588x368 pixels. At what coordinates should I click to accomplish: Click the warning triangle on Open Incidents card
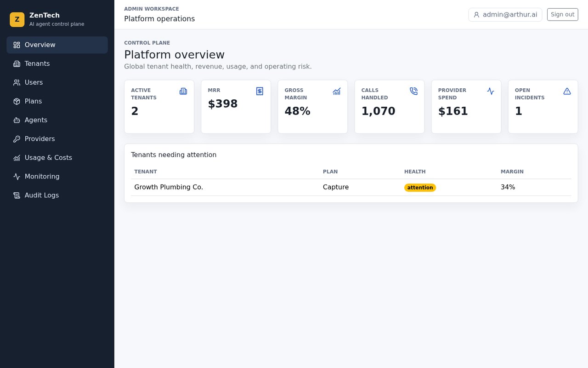point(567,91)
